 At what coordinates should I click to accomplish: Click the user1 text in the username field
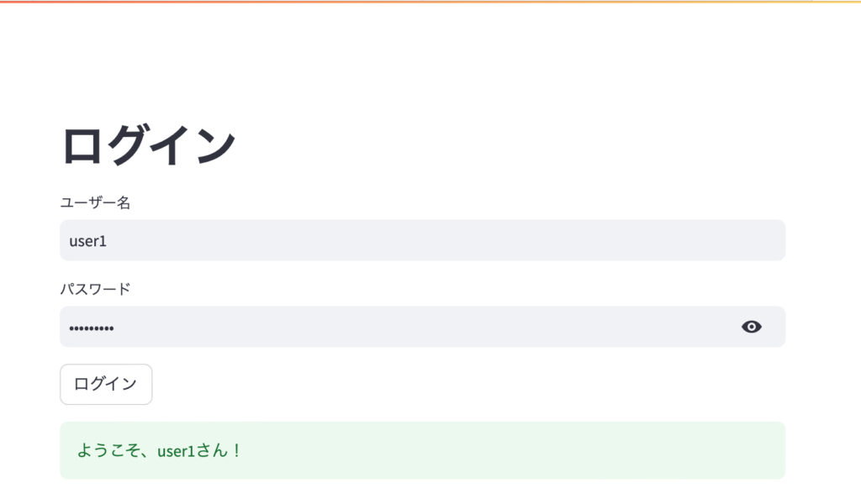[x=87, y=241]
